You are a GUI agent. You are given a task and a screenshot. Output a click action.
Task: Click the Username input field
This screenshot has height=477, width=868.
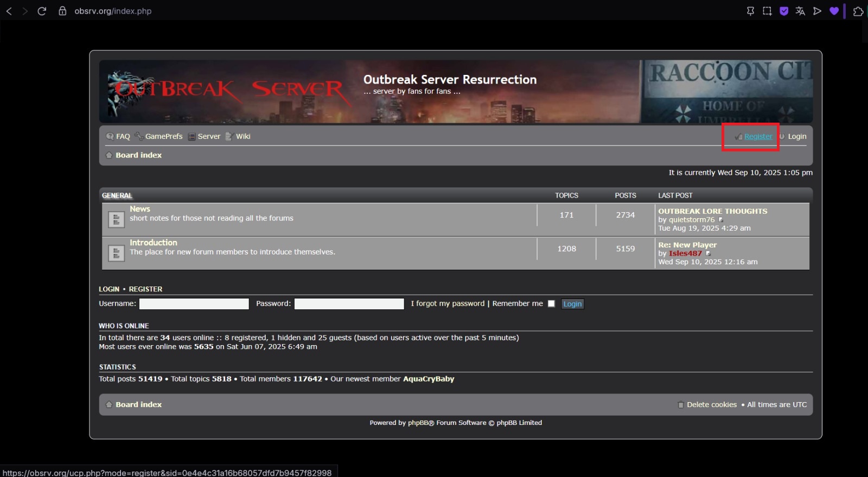pos(194,304)
